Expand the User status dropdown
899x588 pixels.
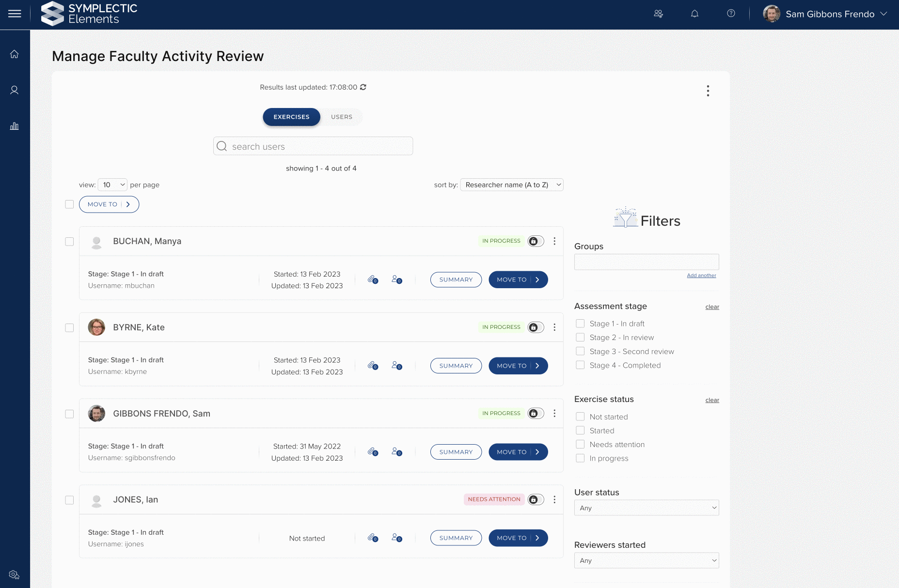[x=646, y=508]
